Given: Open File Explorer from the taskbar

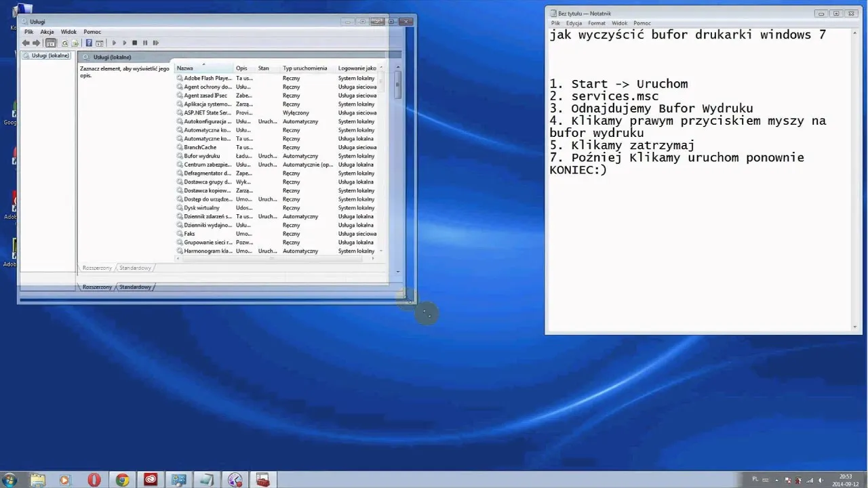Looking at the screenshot, I should point(37,480).
